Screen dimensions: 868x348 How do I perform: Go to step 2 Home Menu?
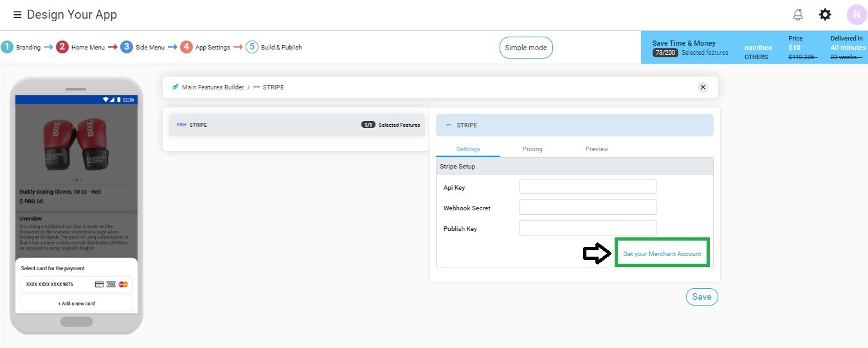coord(80,47)
